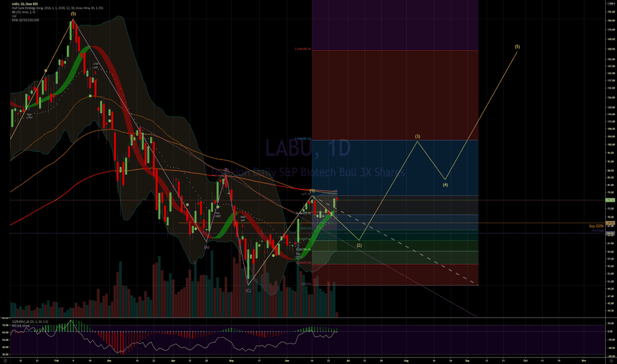
Task: Click the (C) wave label
Action: pos(248,291)
